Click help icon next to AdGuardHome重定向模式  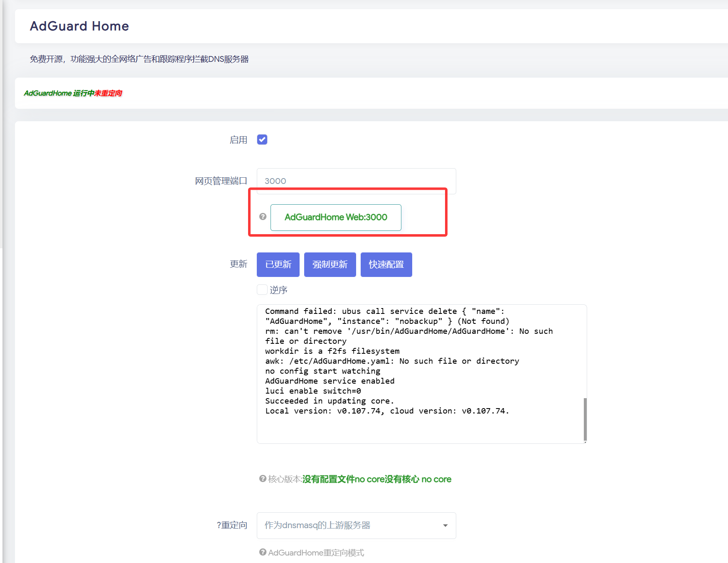263,552
